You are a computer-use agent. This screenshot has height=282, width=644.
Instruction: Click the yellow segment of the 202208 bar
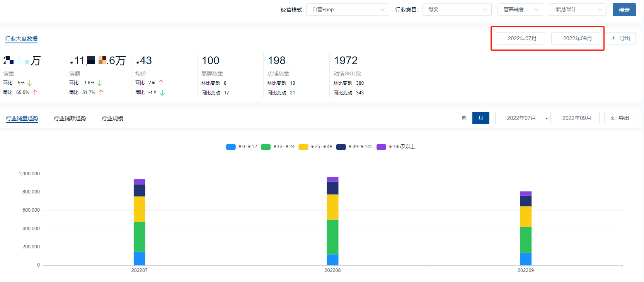(x=332, y=207)
